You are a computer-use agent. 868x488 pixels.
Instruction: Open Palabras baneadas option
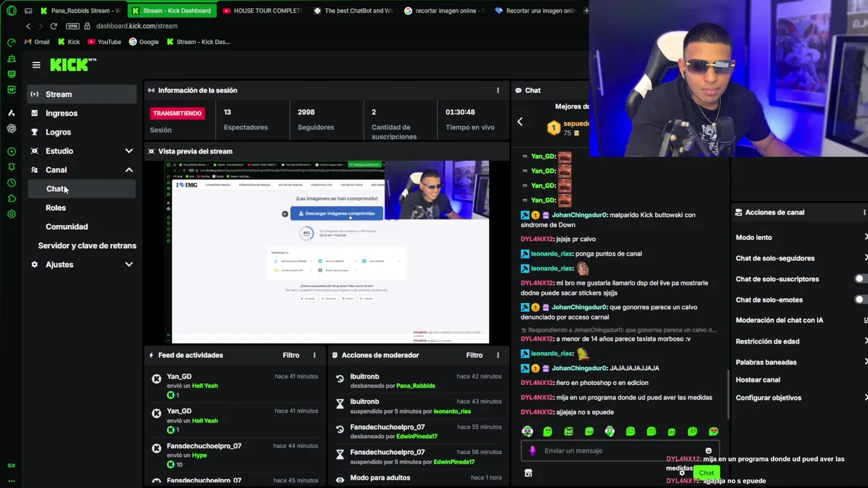766,362
